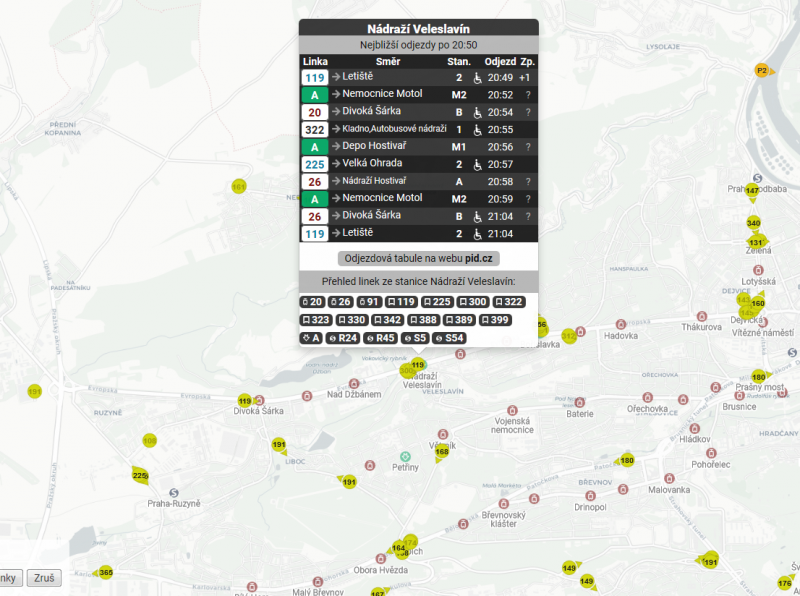The width and height of the screenshot is (800, 596).
Task: Click Petřiny metro station icon
Action: pyautogui.click(x=405, y=456)
